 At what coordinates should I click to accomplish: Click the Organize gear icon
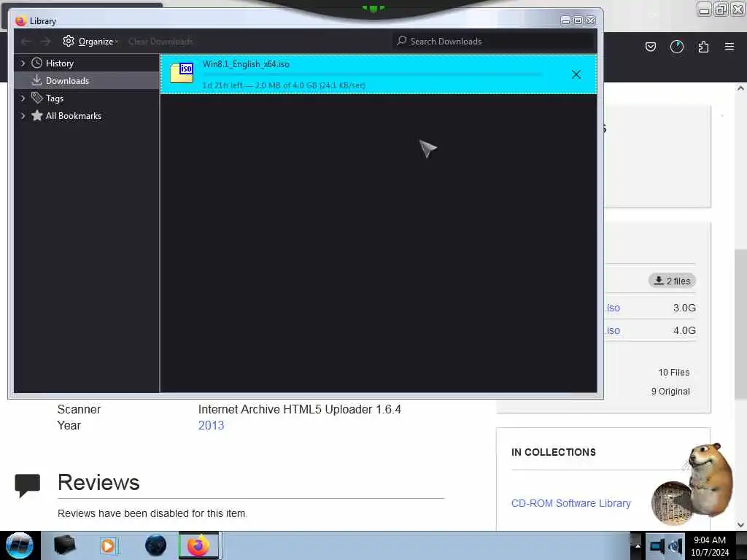69,41
